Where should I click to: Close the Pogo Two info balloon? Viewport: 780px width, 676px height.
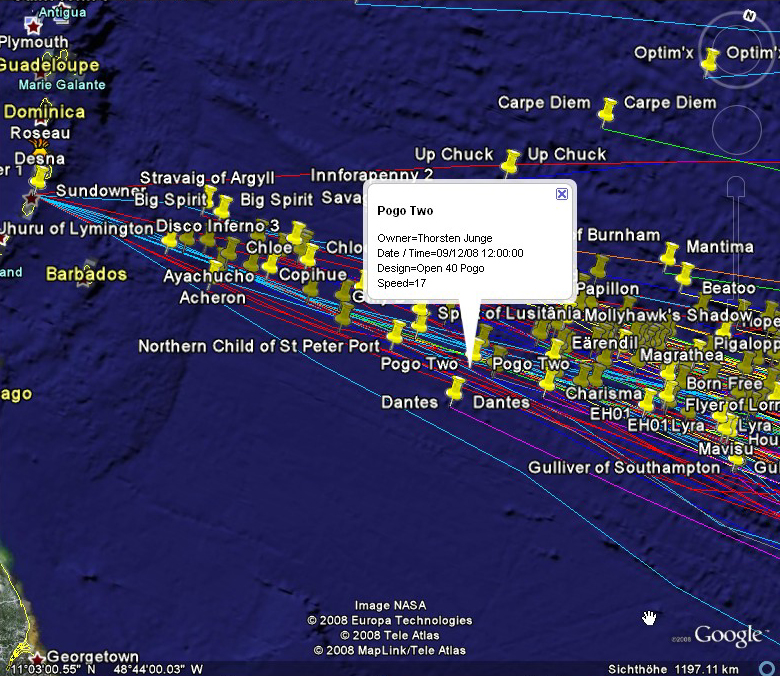(x=562, y=194)
